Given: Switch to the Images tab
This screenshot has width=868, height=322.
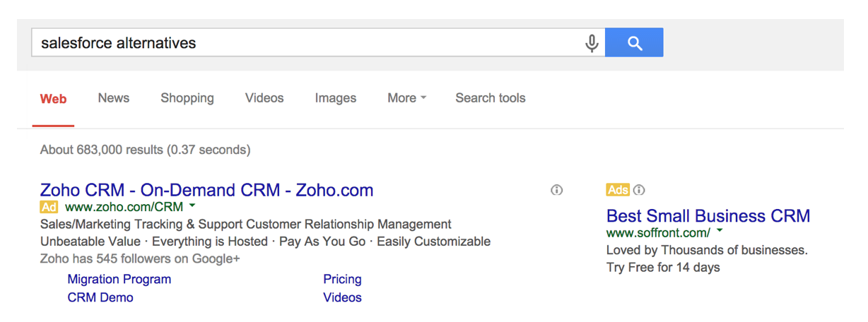Looking at the screenshot, I should [336, 98].
